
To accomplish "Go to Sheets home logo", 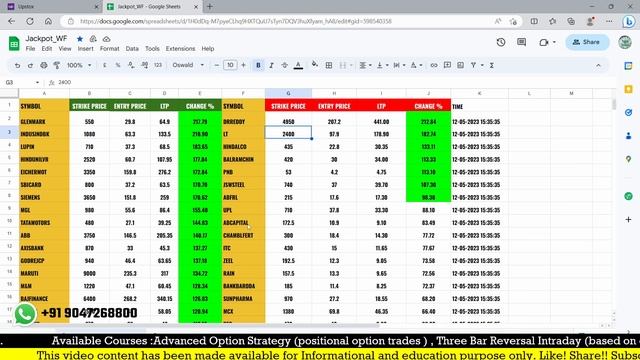I will point(14,43).
